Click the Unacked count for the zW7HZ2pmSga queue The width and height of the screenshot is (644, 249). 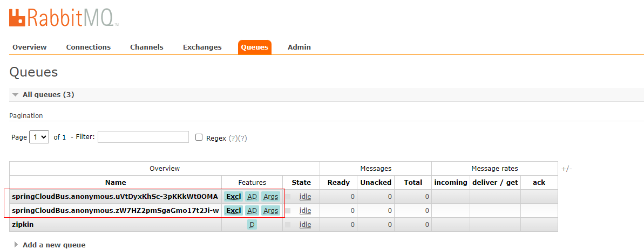390,211
